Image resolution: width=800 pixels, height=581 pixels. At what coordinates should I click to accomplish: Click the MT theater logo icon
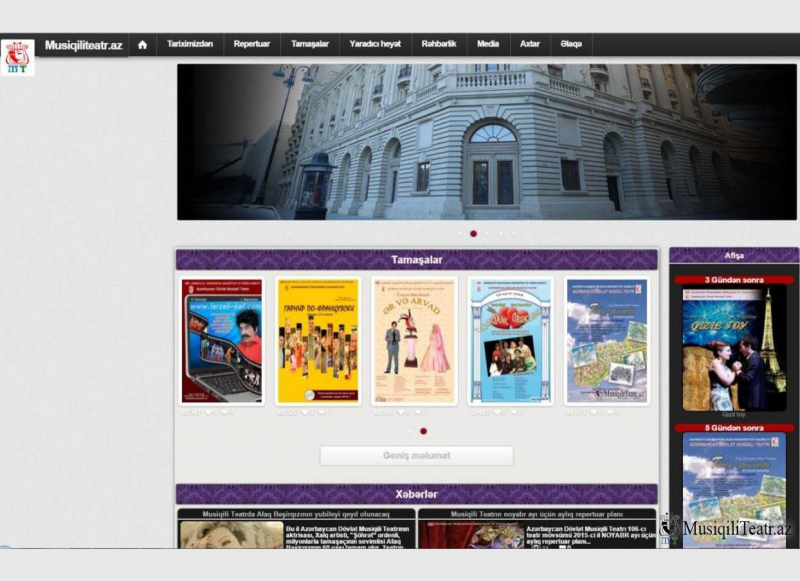pos(17,58)
